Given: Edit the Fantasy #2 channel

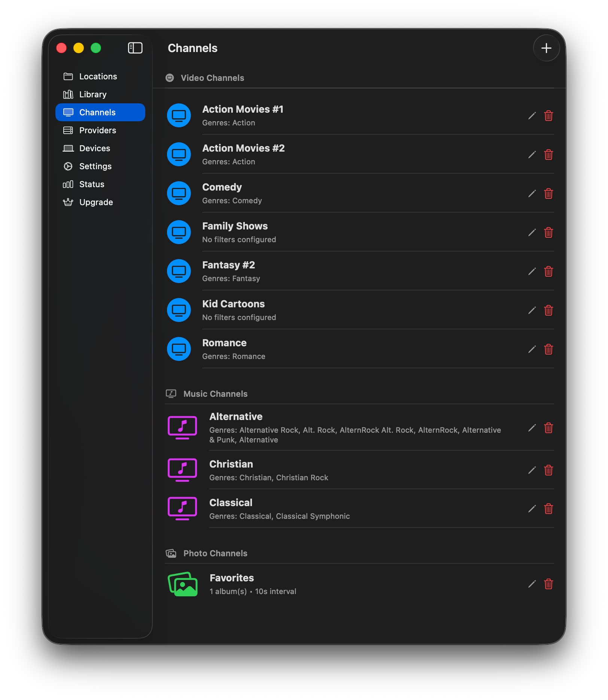Looking at the screenshot, I should pos(532,271).
